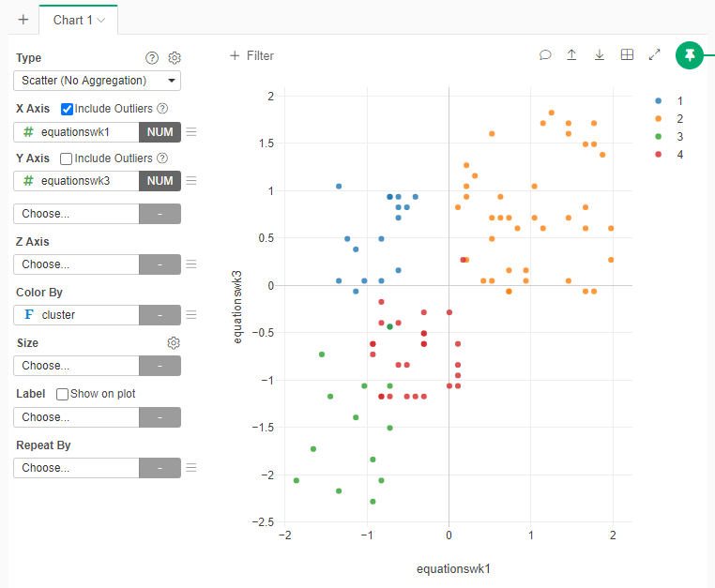Toggle cluster 2 orange legend swatch
Image resolution: width=715 pixels, height=588 pixels.
658,118
